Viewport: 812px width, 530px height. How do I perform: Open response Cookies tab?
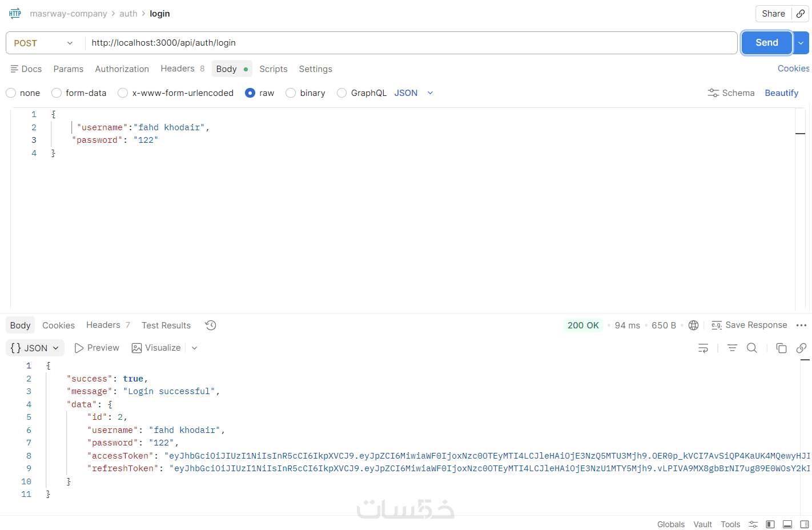tap(58, 326)
